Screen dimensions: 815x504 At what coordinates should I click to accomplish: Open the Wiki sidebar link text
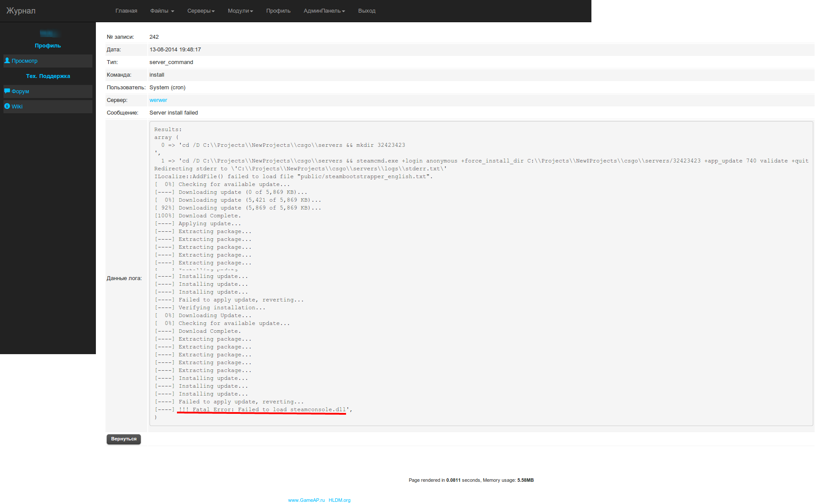pos(17,107)
